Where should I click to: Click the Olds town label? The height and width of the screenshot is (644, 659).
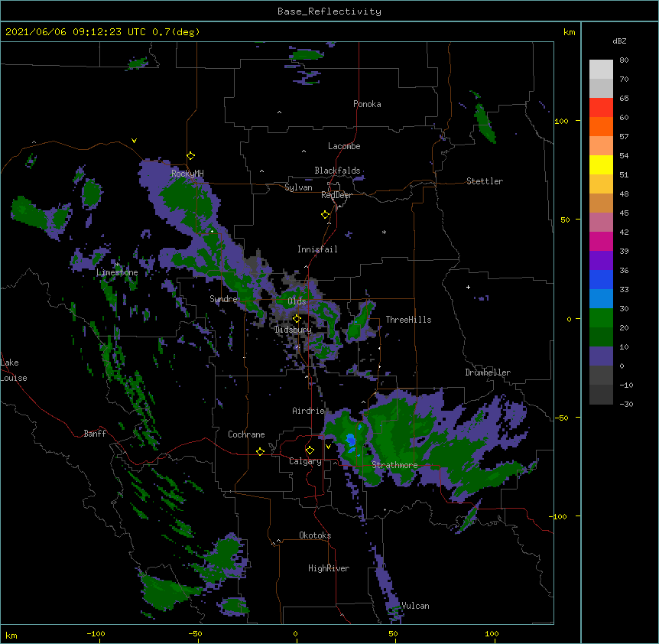pyautogui.click(x=297, y=301)
